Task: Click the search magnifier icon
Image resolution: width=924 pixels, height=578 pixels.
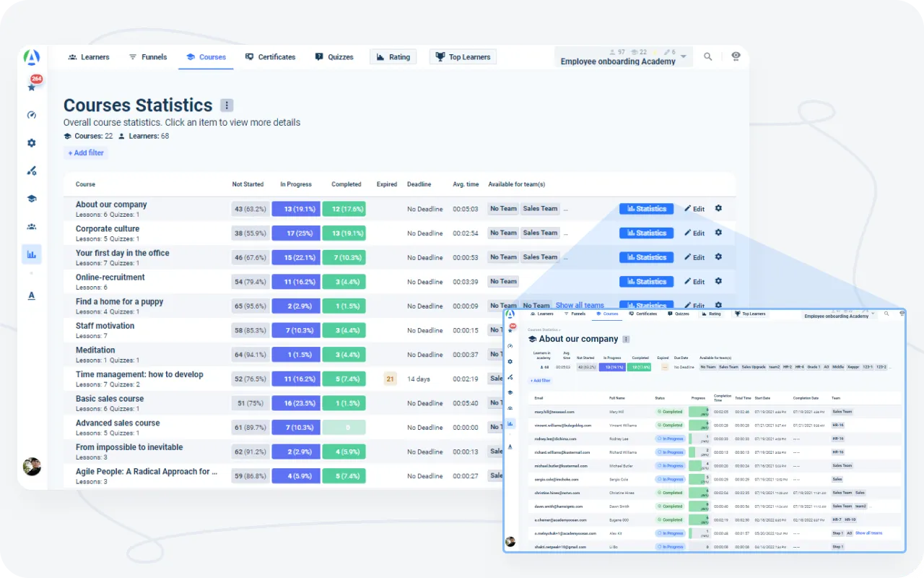Action: tap(708, 57)
